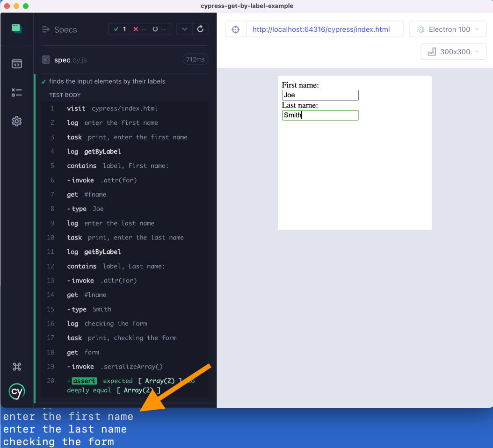Select 'log getByLabel' command on line 11
Screen dimensions: 493x448
coord(124,252)
